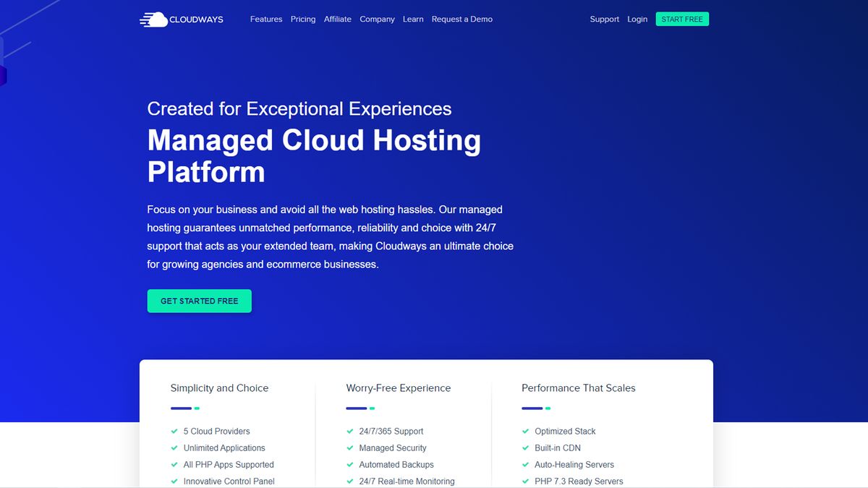Click the checkmark beside Auto-Healing Servers
868x488 pixels.
pos(526,464)
